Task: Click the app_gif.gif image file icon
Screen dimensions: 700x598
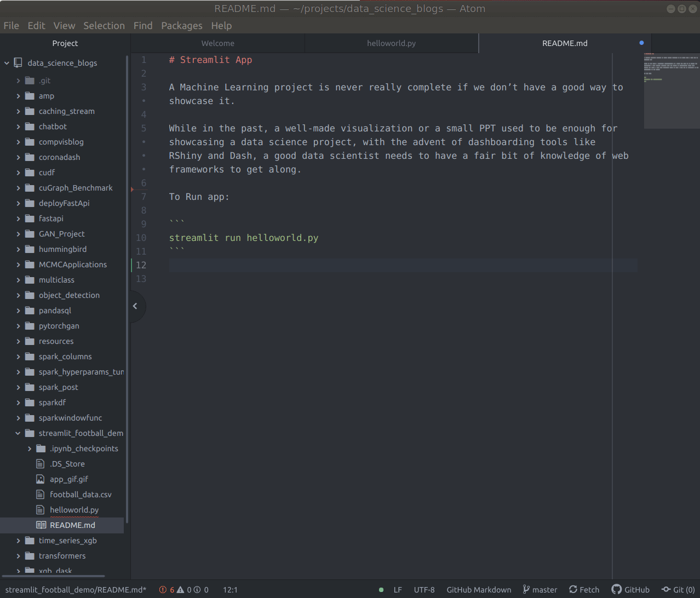Action: (x=40, y=479)
